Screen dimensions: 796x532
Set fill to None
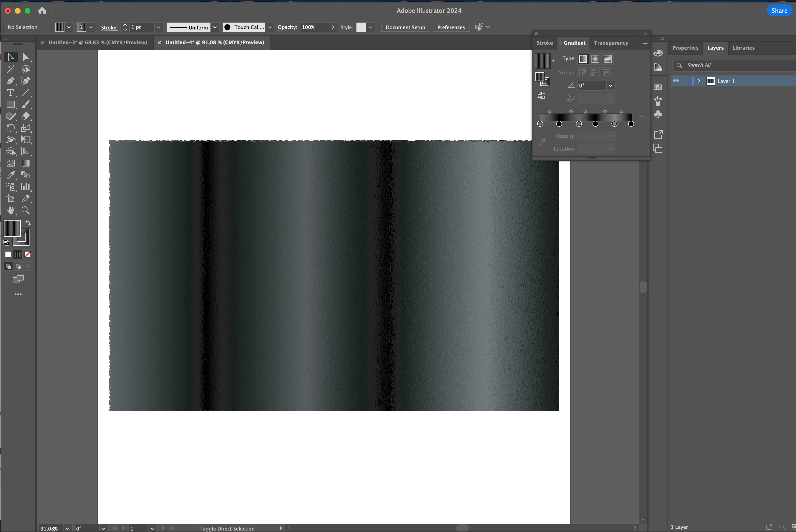28,254
